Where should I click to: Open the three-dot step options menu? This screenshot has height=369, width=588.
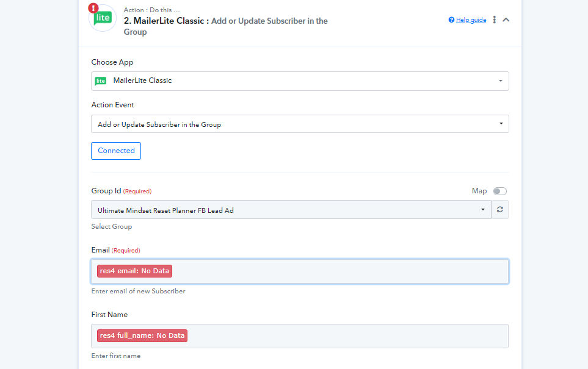coord(495,20)
